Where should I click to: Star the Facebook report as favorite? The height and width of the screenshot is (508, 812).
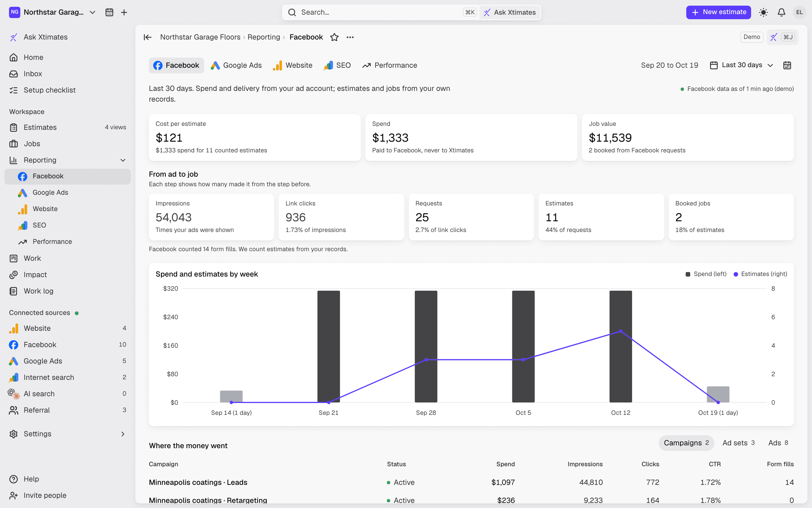coord(334,37)
